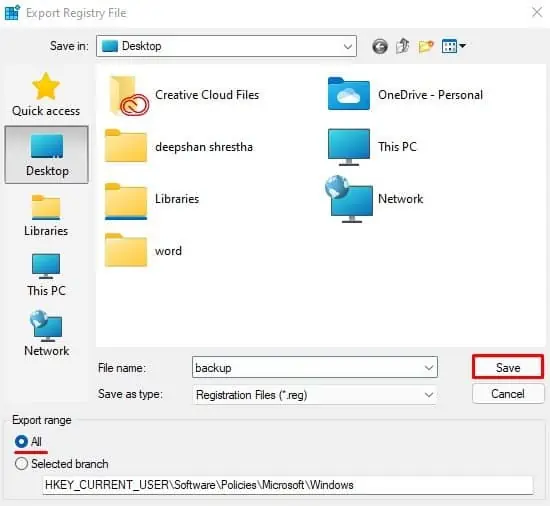
Task: Click the Save button
Action: click(x=508, y=367)
